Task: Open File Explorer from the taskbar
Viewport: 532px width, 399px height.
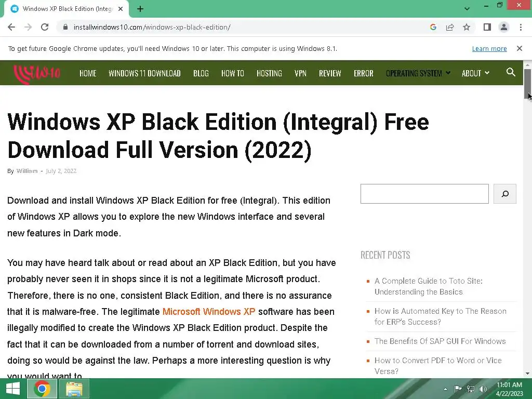Action: (x=74, y=389)
